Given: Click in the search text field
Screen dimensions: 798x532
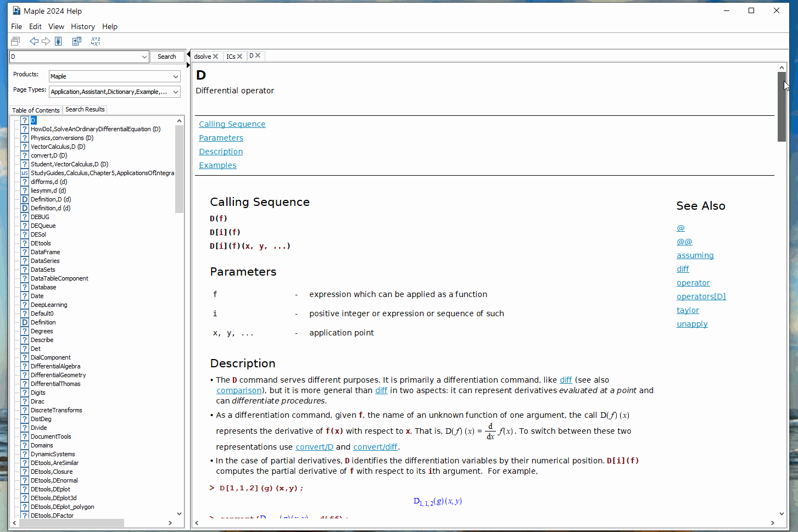Looking at the screenshot, I should (75, 57).
